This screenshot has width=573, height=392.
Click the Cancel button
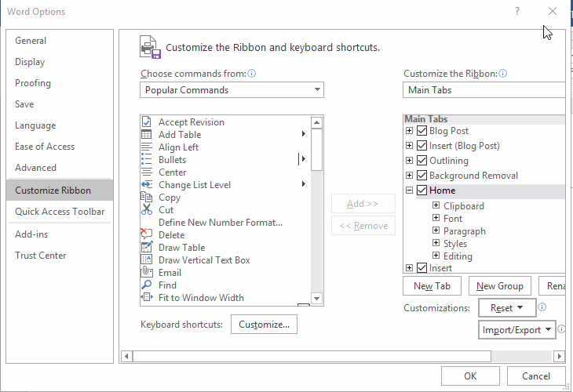[536, 376]
